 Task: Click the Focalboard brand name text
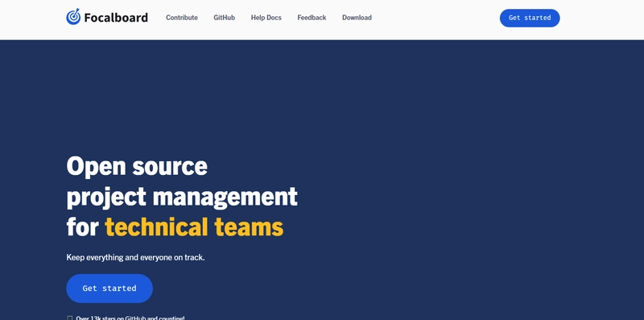coord(116,18)
